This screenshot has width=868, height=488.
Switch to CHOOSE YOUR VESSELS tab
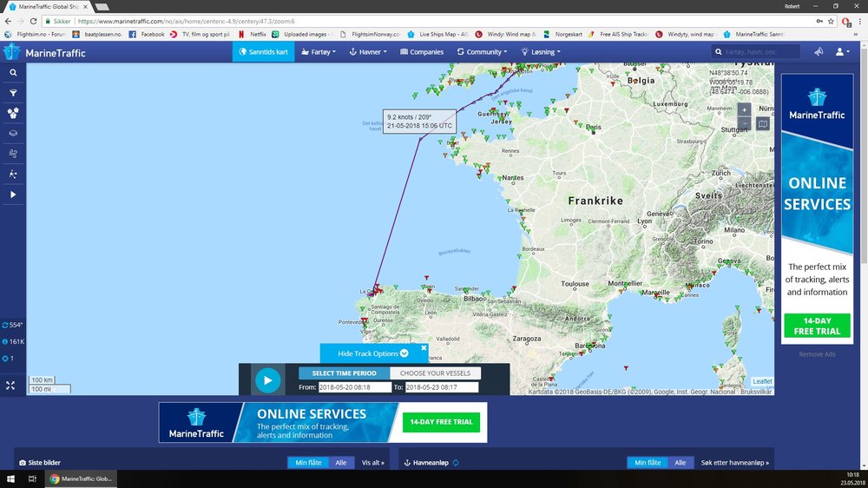(435, 373)
